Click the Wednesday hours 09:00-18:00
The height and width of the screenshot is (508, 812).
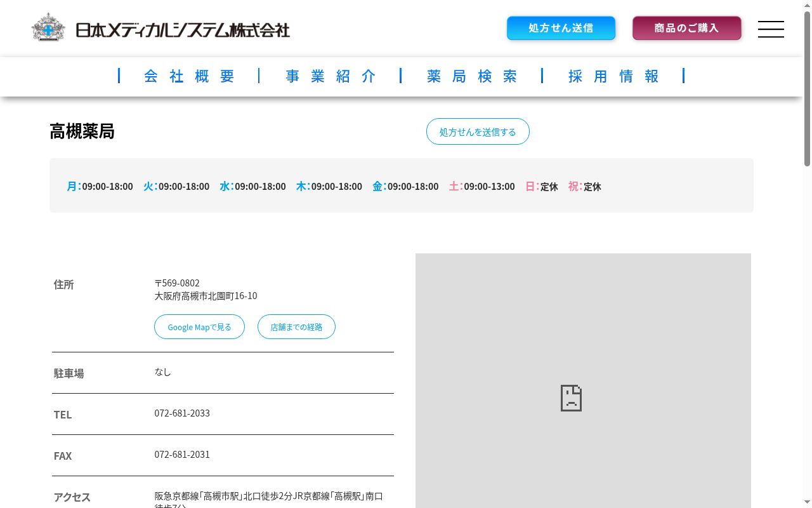260,187
